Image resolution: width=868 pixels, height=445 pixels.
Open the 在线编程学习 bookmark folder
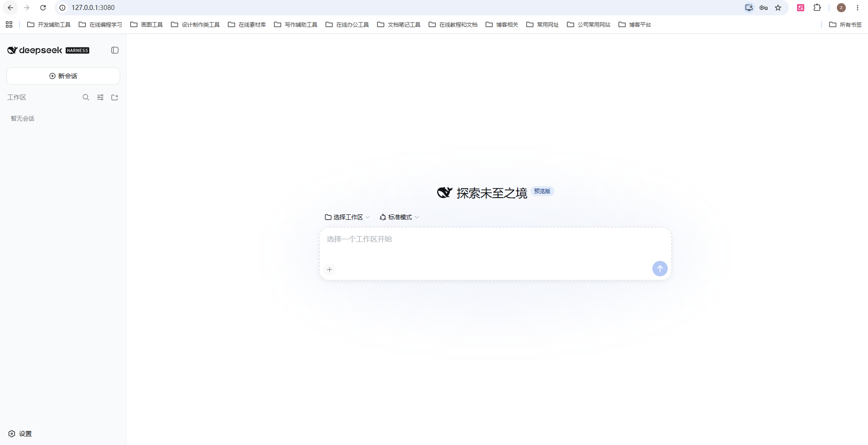pyautogui.click(x=100, y=24)
